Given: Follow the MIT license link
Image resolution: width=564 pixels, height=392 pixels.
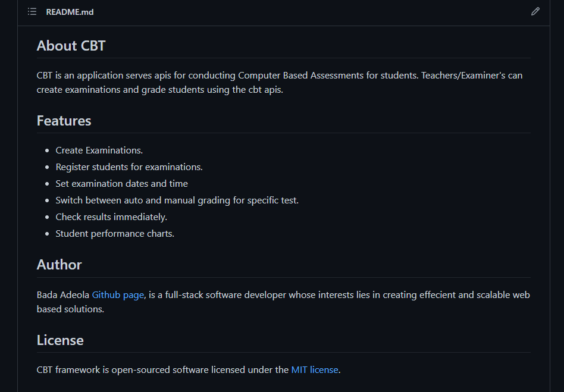Looking at the screenshot, I should coord(315,369).
